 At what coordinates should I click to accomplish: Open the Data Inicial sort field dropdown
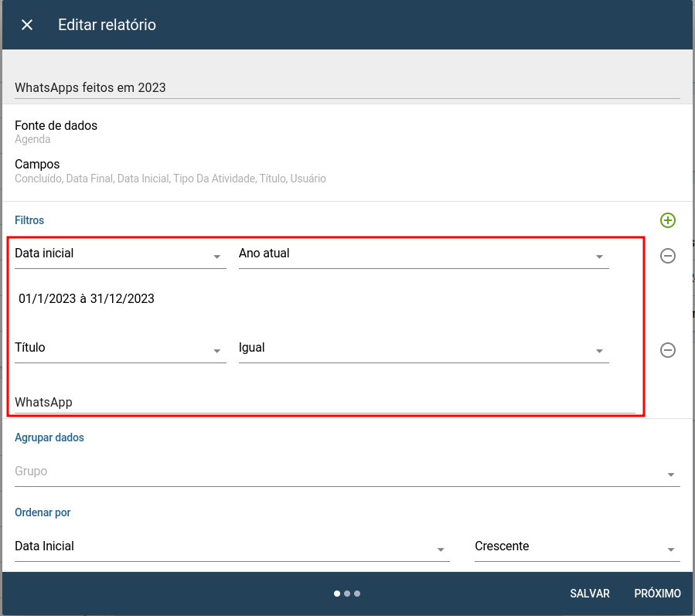coord(232,547)
